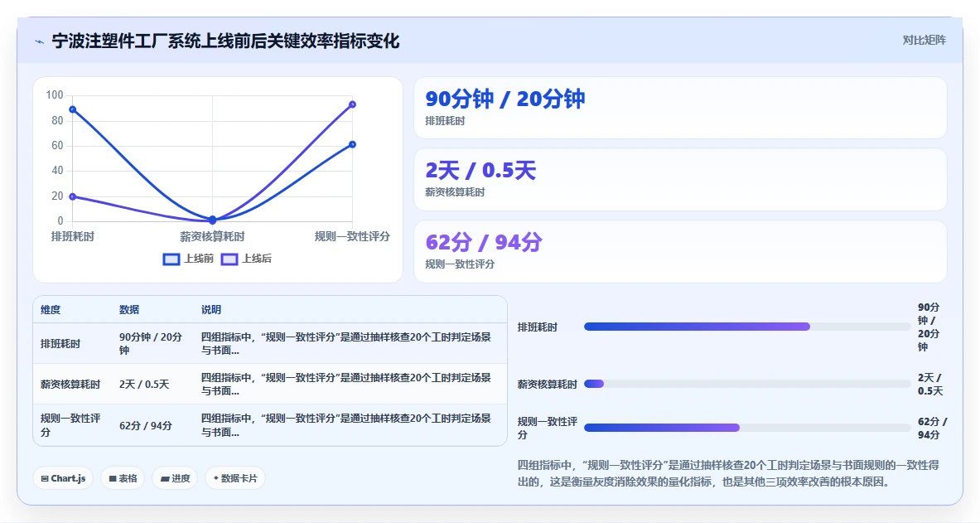The image size is (980, 523).
Task: Click chart x-axis label 规则一致性评分
Action: 352,236
